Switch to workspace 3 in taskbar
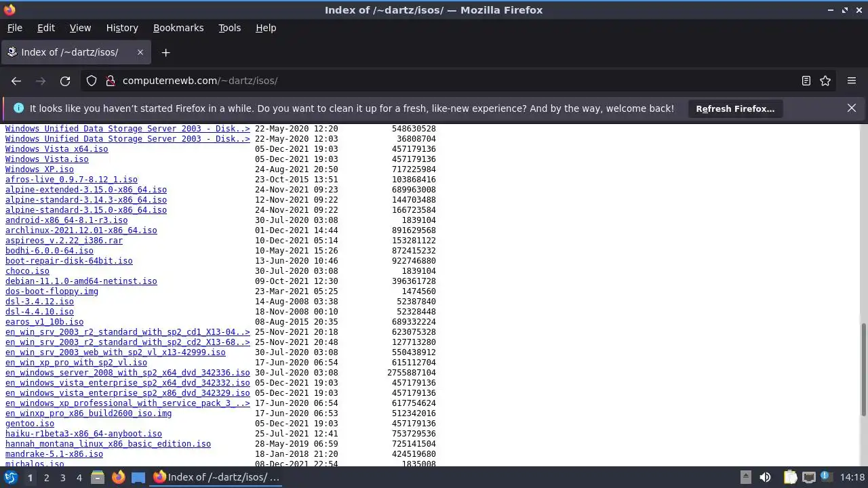This screenshot has width=868, height=488. (62, 477)
